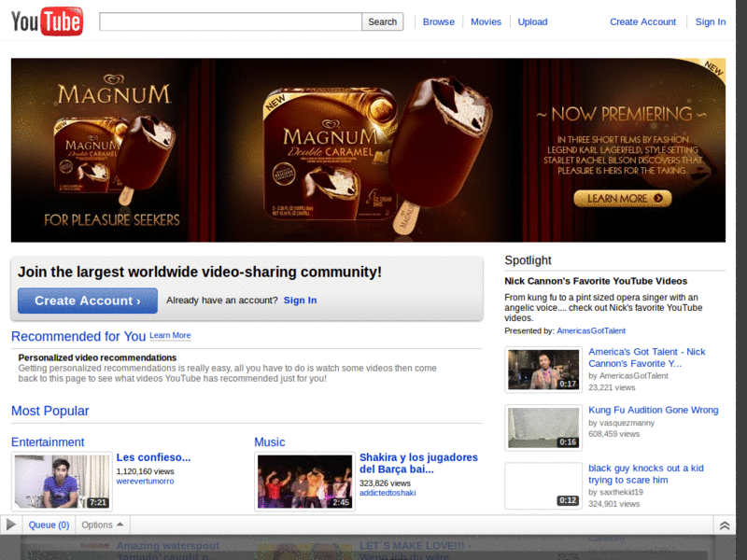The width and height of the screenshot is (747, 560).
Task: Open AmericasGotTalent presenter link
Action: click(x=591, y=330)
